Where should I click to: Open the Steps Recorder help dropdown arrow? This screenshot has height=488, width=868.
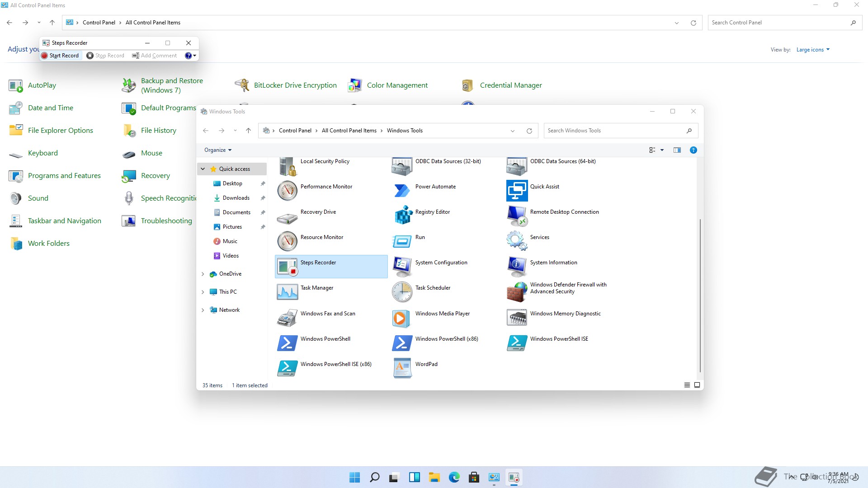(195, 56)
